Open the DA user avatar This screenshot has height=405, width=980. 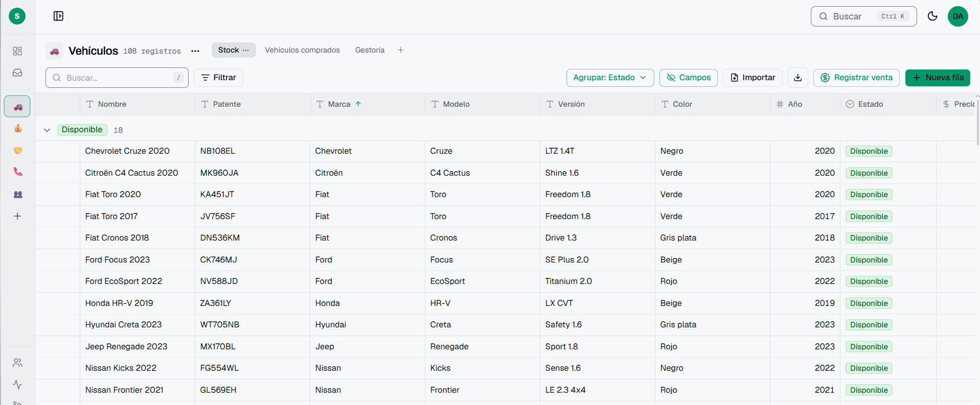pos(958,16)
